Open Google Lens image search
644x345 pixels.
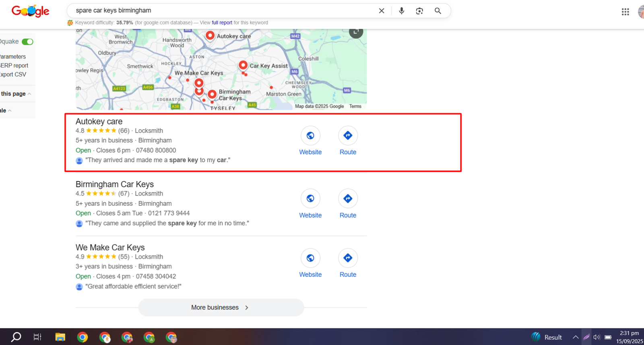point(419,11)
